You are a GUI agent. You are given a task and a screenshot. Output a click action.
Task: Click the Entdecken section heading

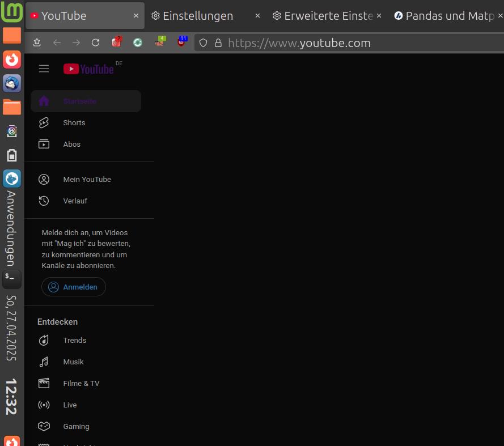point(57,322)
